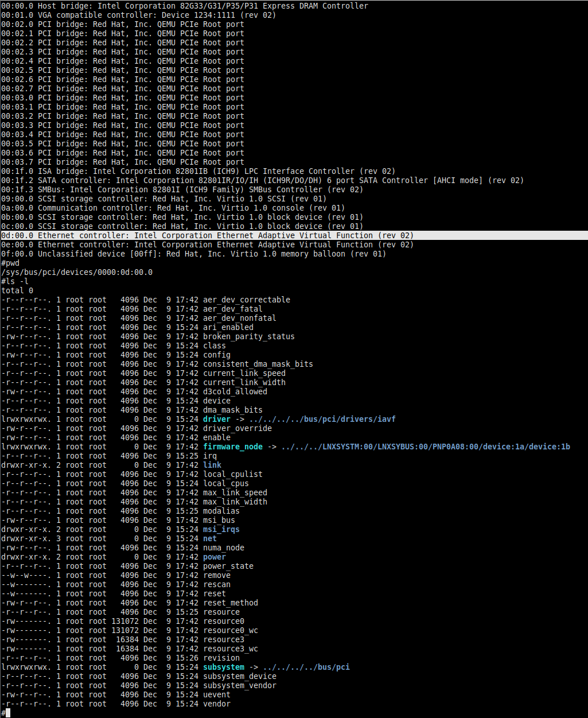Select the max_link_speed file name
This screenshot has height=718, width=588.
[235, 492]
